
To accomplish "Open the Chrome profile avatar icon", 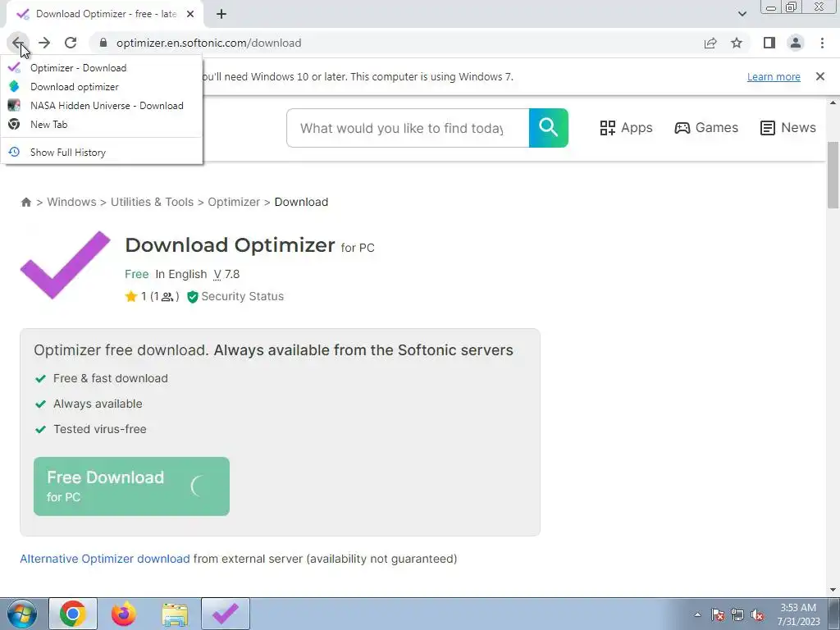I will [796, 43].
